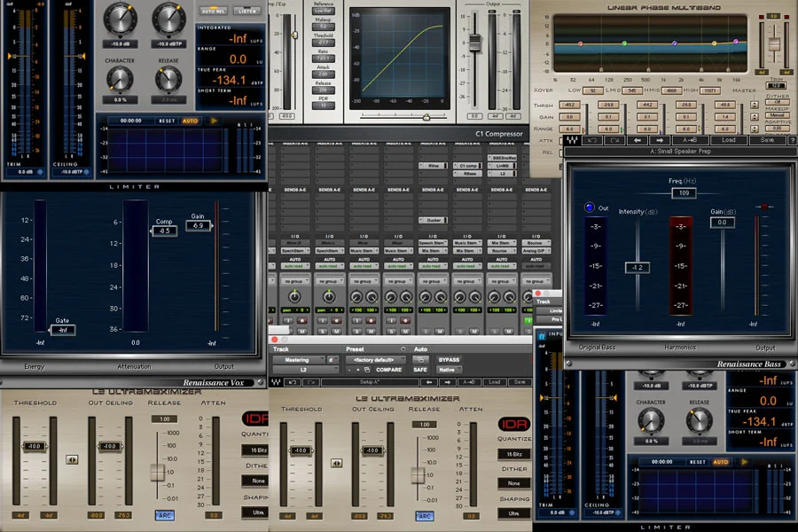798x532 pixels.
Task: Click Intensity slider handle in Renaissance Bass
Action: coord(637,267)
